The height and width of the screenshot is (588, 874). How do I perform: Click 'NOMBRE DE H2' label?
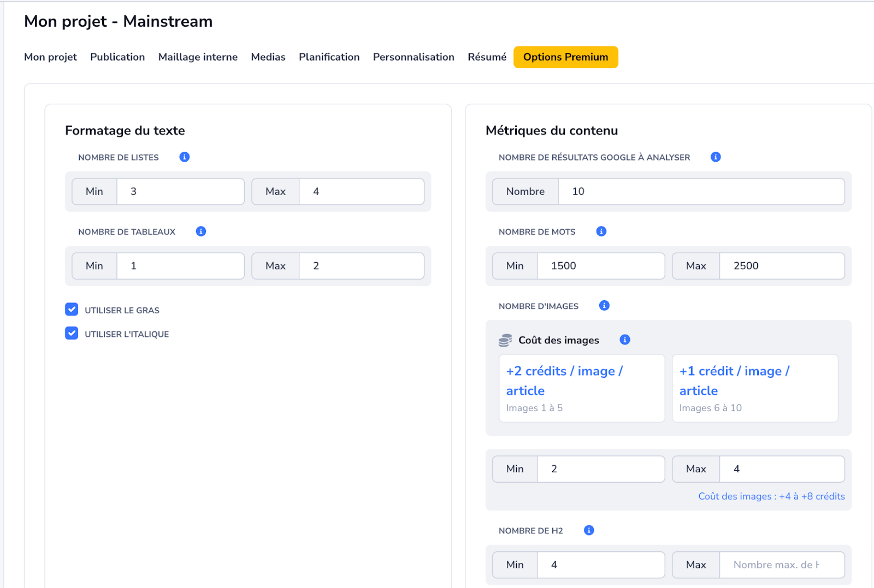pyautogui.click(x=531, y=531)
